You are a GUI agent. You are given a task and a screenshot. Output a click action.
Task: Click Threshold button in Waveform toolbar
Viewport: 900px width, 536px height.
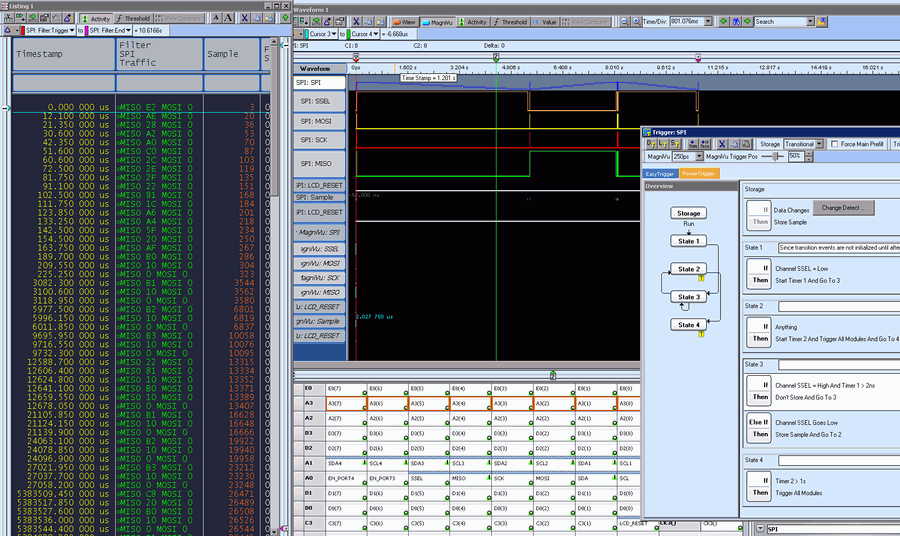click(x=510, y=22)
